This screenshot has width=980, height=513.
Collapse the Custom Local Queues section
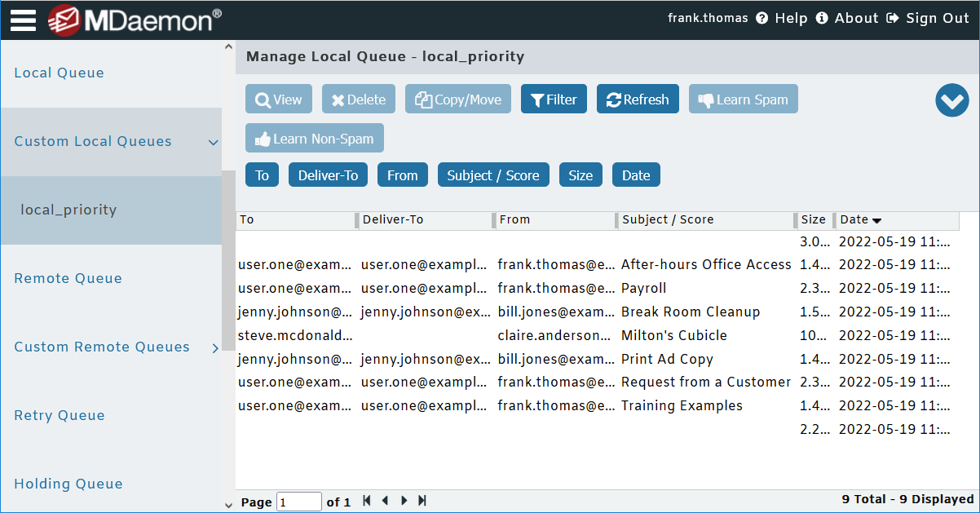[214, 141]
